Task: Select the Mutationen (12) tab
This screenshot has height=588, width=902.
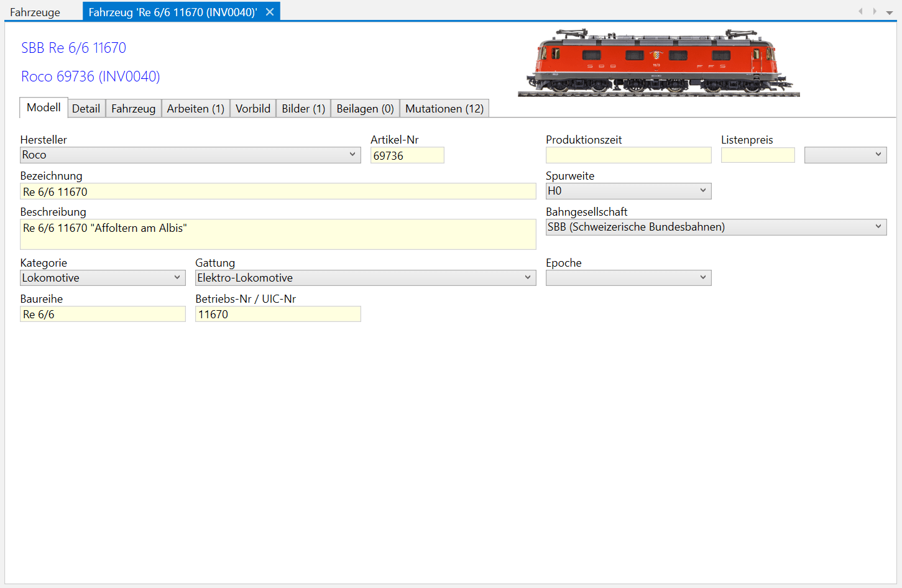Action: coord(444,109)
